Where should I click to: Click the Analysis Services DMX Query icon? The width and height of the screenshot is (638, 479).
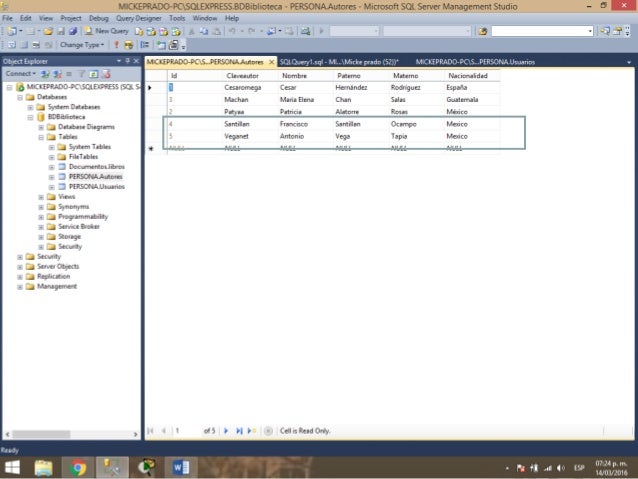click(163, 31)
